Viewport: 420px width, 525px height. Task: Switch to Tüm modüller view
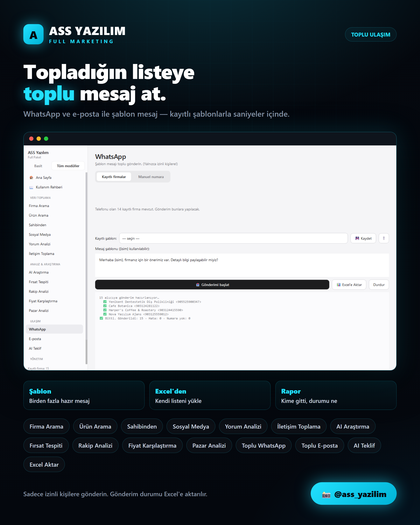pos(68,166)
